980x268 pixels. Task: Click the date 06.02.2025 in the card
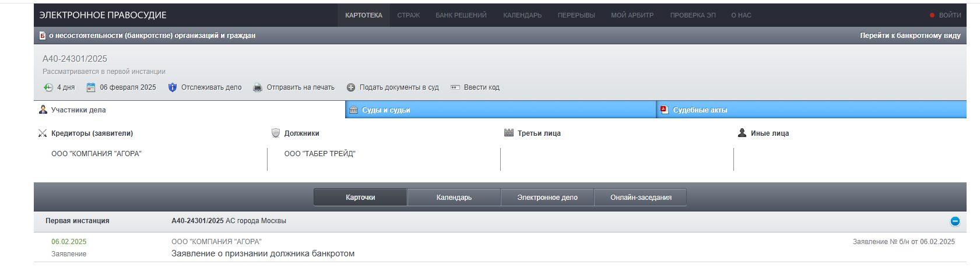coord(69,242)
